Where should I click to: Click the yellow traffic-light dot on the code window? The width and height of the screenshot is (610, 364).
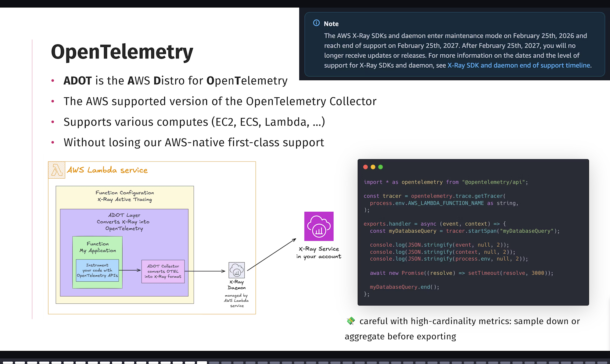373,167
